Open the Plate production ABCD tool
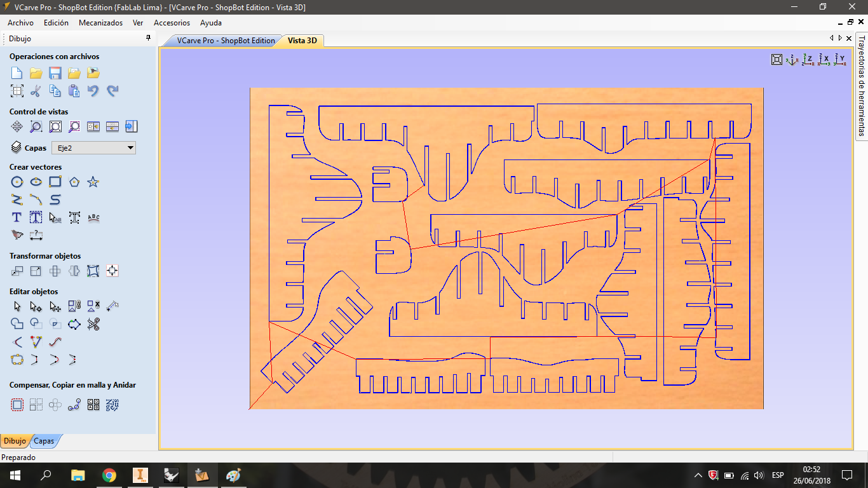Screen dimensions: 868x488 coord(93,404)
